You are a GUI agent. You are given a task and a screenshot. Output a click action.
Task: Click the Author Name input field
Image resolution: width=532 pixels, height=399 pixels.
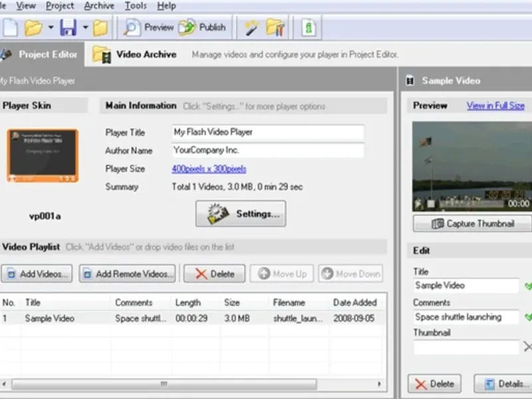(268, 150)
